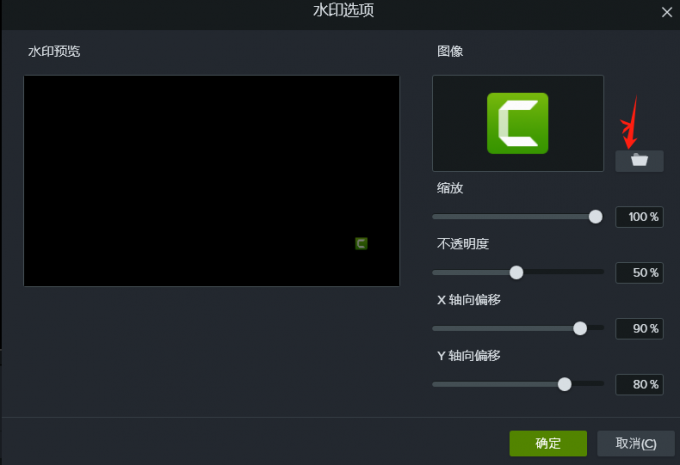Click the X 轴向偏移 label

coord(469,300)
